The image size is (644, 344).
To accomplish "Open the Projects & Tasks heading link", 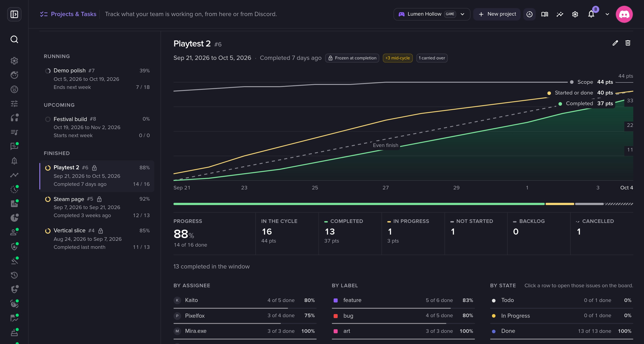I will [68, 14].
